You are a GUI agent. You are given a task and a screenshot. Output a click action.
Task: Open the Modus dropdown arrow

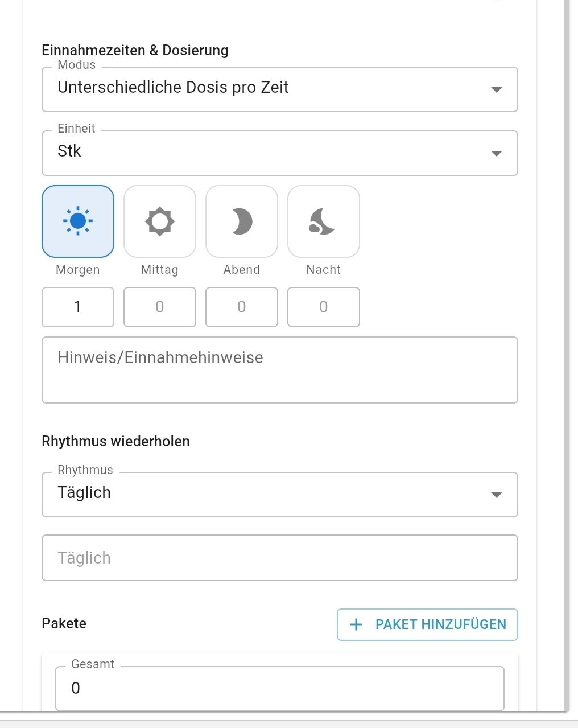(496, 90)
